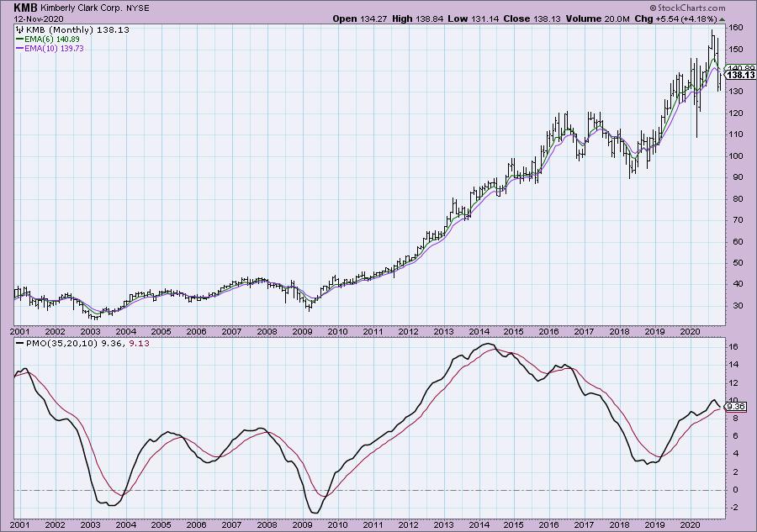Image resolution: width=757 pixels, height=532 pixels.
Task: Click the EMA(10) 139.73 legend entry
Action: click(x=54, y=48)
